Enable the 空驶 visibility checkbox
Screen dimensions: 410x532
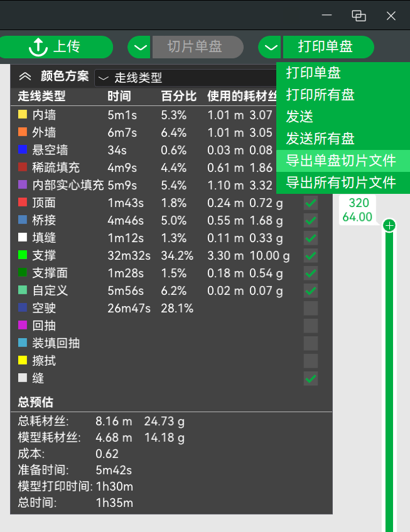tap(311, 309)
